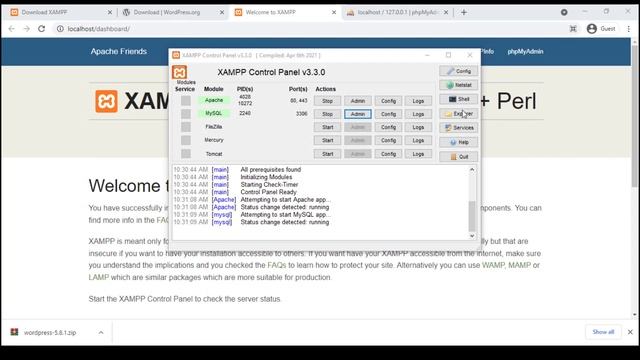Start the Mercury module

[x=327, y=140]
